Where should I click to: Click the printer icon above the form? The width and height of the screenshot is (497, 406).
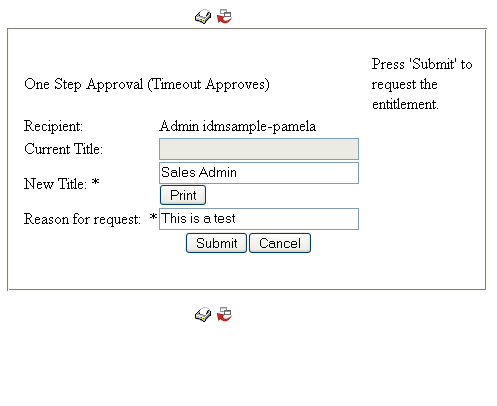(x=203, y=17)
